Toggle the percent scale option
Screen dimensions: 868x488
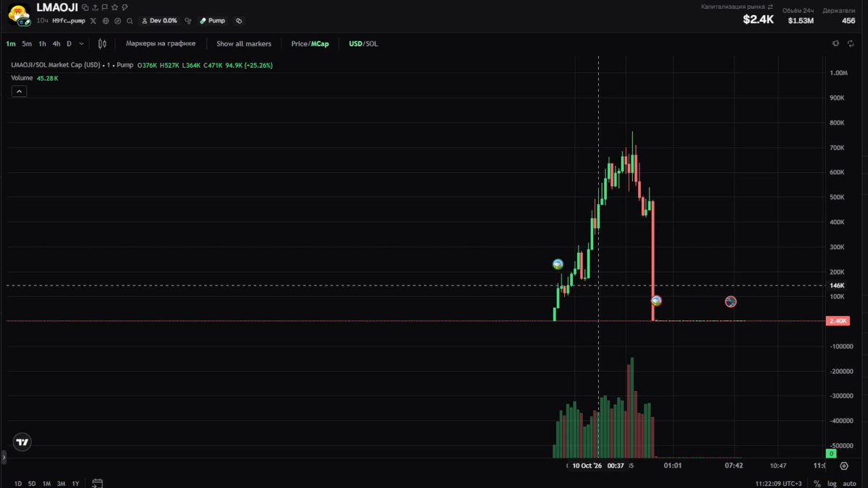[817, 483]
